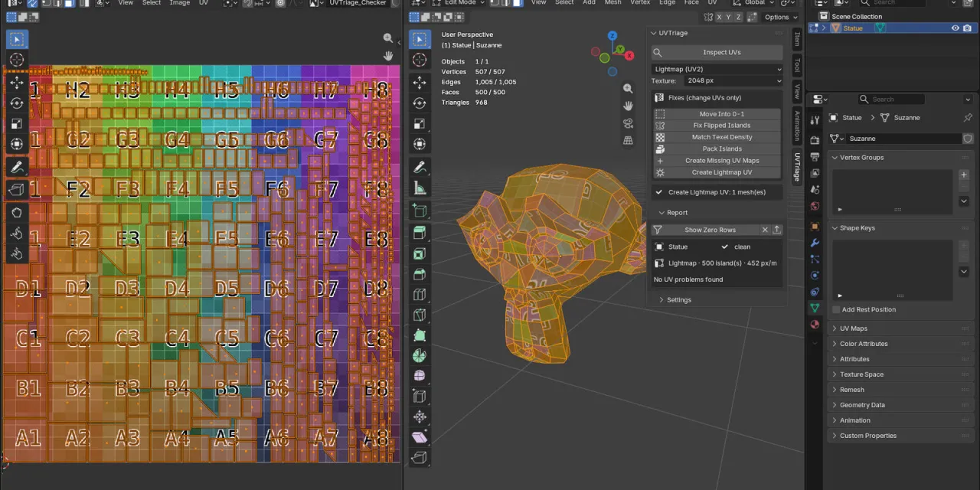The image size is (980, 490).
Task: Select the Add Cube tool in 3D viewport
Action: click(x=420, y=210)
